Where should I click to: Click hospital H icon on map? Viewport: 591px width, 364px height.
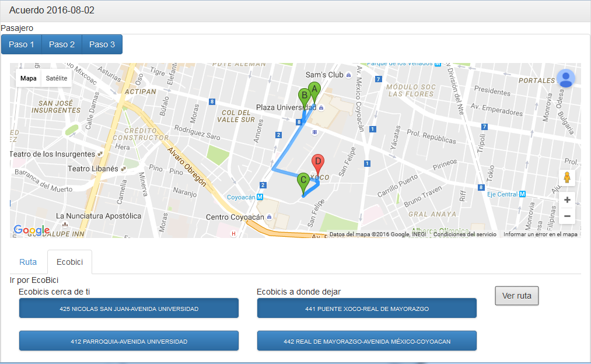coord(234,233)
